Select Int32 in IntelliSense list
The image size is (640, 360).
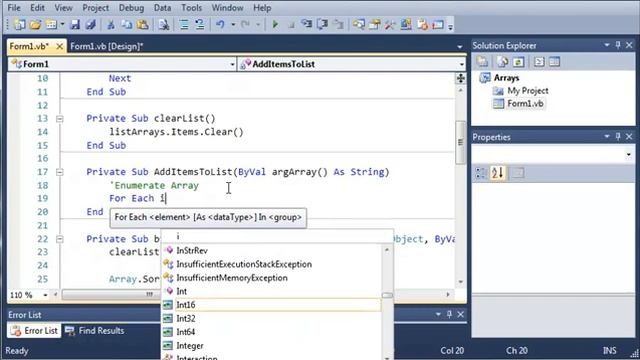click(271, 318)
